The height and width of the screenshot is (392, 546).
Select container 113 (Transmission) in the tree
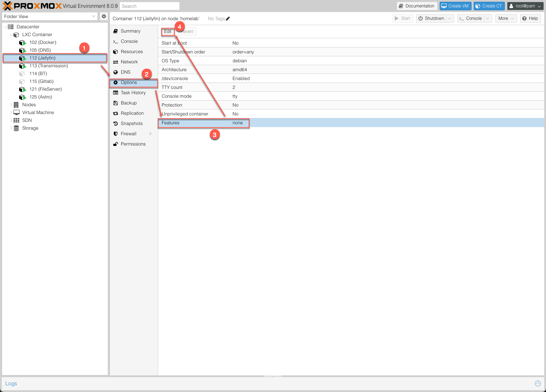[49, 66]
